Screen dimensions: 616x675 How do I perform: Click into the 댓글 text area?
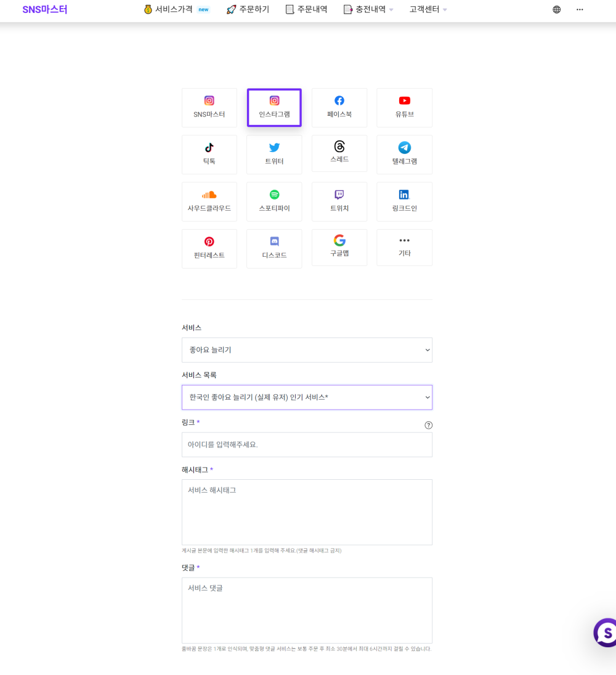tap(307, 610)
